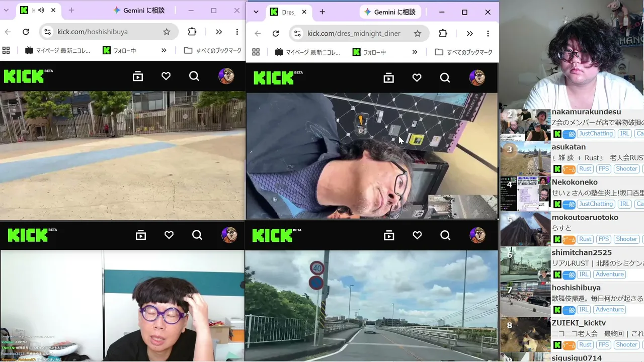Expand bookmarks bar overflow in dres_midnight_diner window
Screen dimensions: 644x362
[415, 52]
